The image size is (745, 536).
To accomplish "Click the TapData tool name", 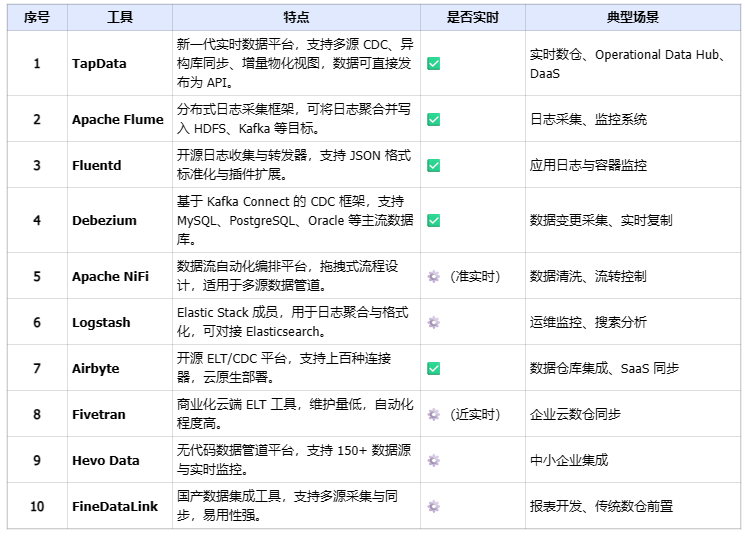I will click(99, 63).
